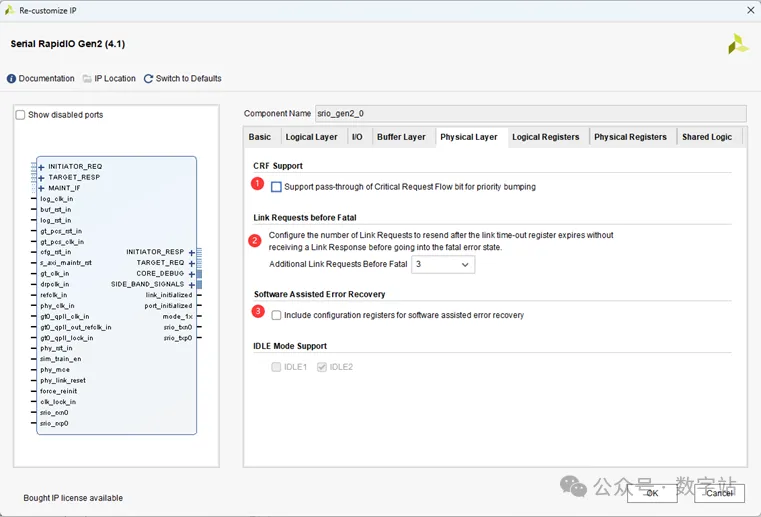The width and height of the screenshot is (761, 517).
Task: Open the Shared Logic tab
Action: (x=707, y=137)
